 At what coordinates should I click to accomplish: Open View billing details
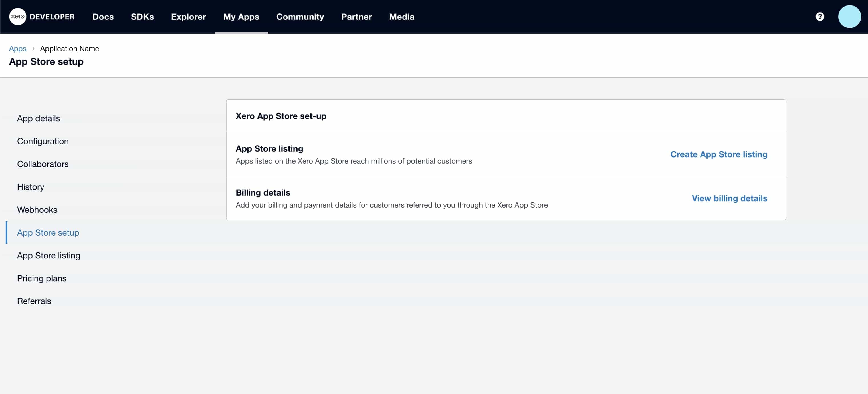tap(730, 198)
